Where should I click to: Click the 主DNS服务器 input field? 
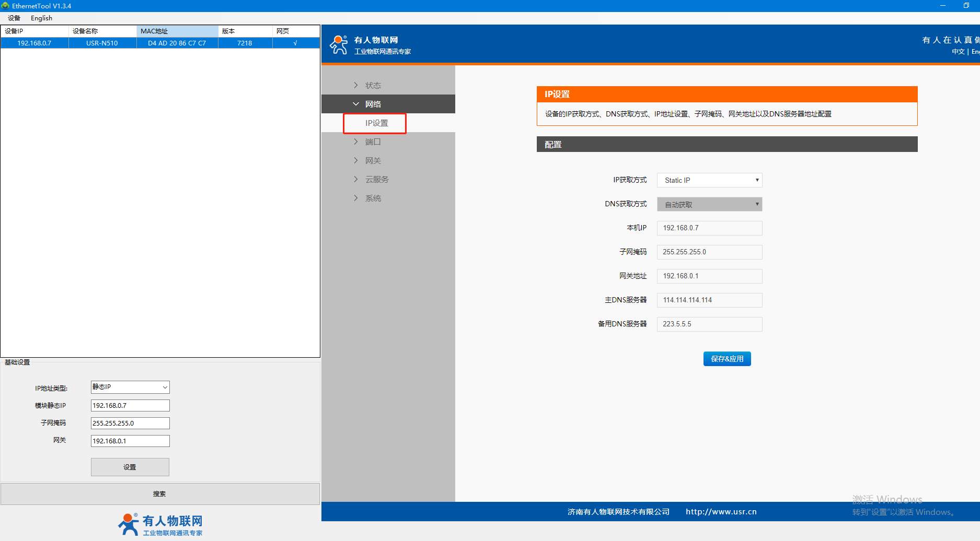(x=709, y=300)
